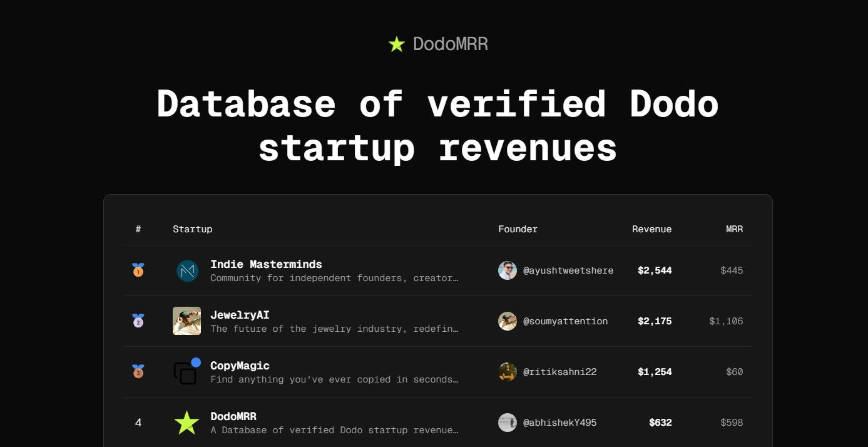Click the MRR column header

[734, 229]
